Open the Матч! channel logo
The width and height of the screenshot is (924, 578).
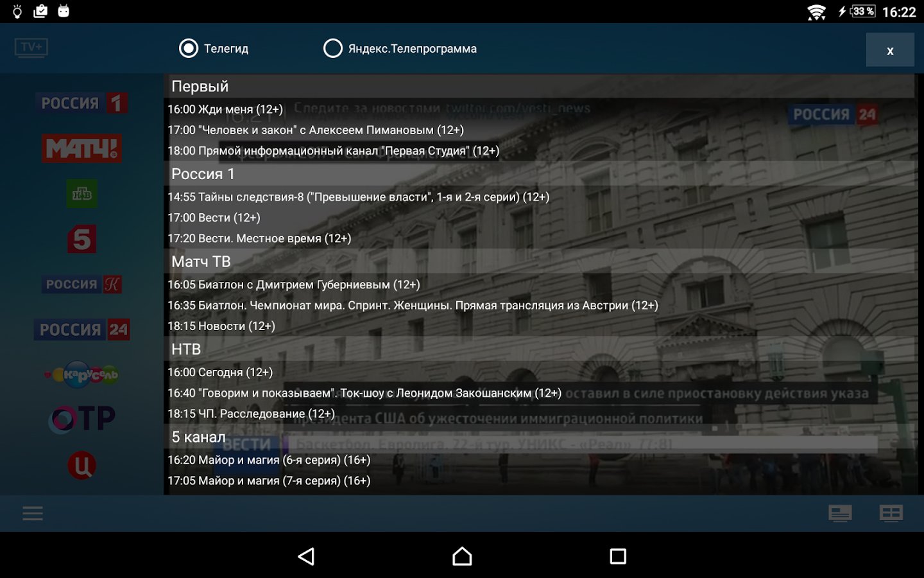click(81, 148)
